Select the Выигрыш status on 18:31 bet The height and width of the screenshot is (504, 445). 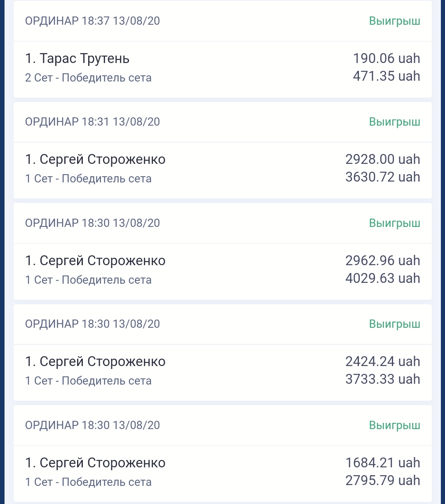coord(394,122)
